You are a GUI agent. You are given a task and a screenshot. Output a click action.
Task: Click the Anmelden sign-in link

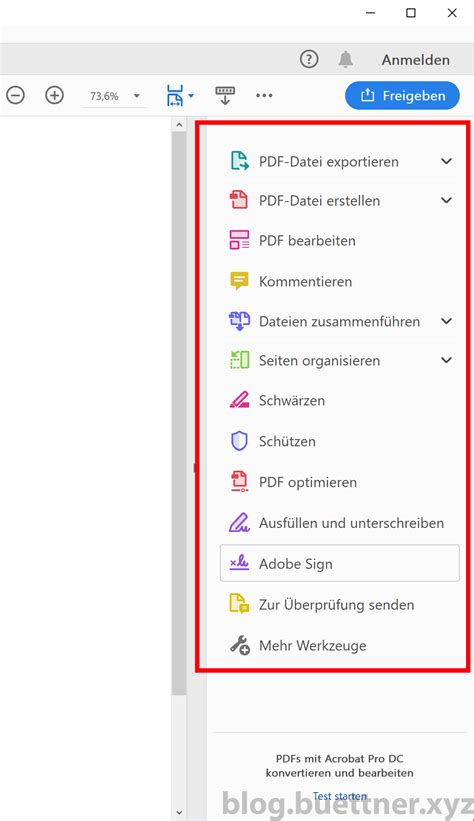(x=415, y=60)
